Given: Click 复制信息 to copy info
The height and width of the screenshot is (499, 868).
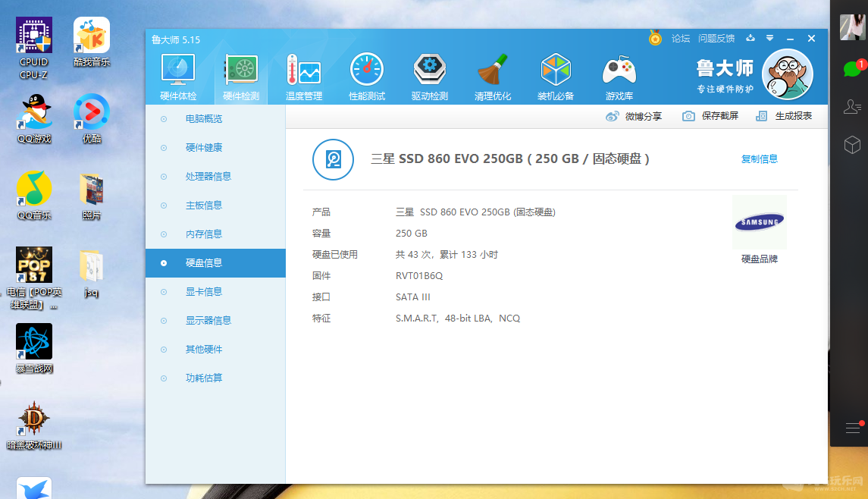Looking at the screenshot, I should [760, 159].
